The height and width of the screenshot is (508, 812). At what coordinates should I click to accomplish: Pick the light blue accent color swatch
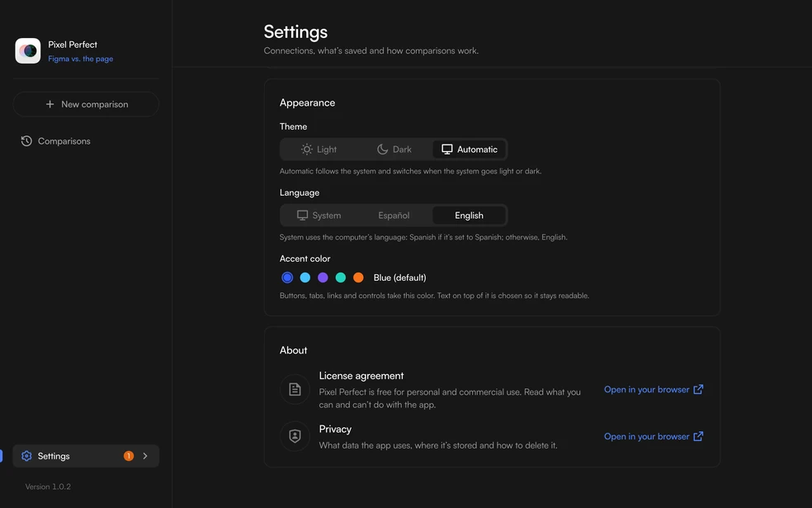click(x=305, y=278)
